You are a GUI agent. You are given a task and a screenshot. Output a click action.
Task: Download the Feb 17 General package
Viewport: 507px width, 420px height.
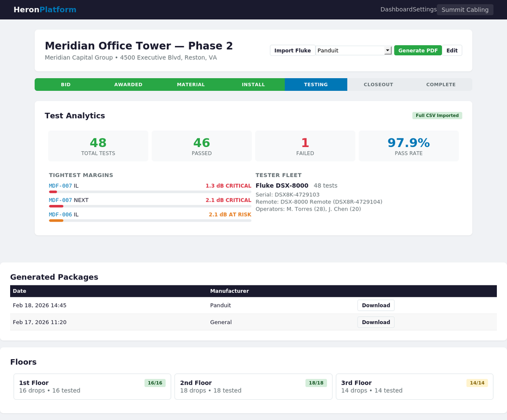(x=376, y=322)
